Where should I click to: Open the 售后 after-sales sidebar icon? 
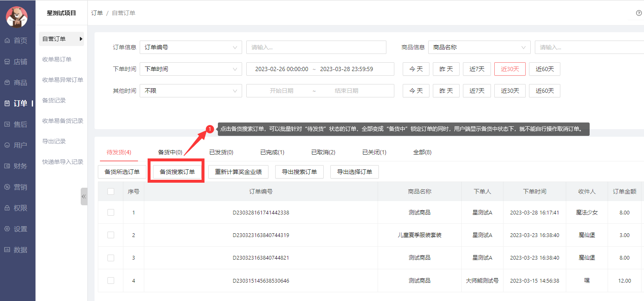point(7,124)
